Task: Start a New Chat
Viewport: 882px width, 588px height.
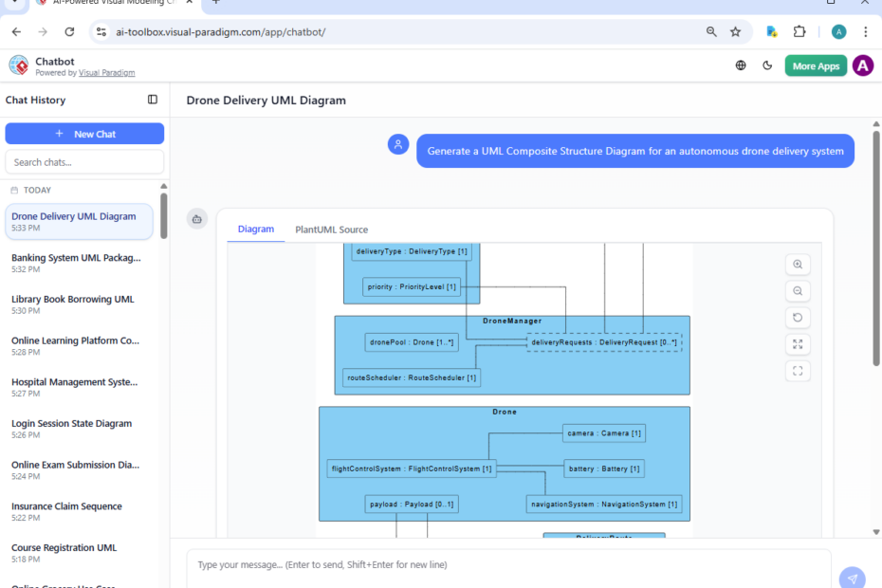Action: point(84,133)
